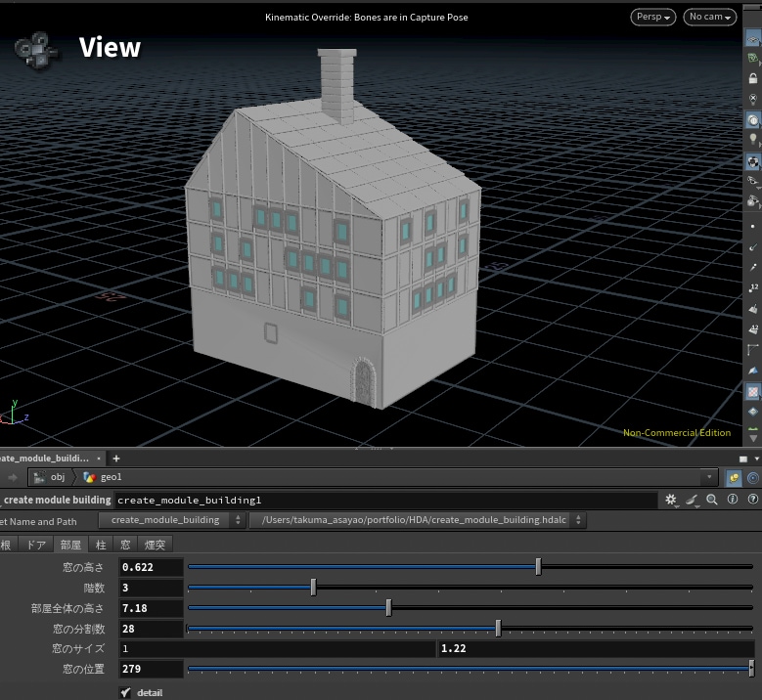This screenshot has height=700, width=762.
Task: Toggle the display materials checkered ball icon
Action: (753, 161)
